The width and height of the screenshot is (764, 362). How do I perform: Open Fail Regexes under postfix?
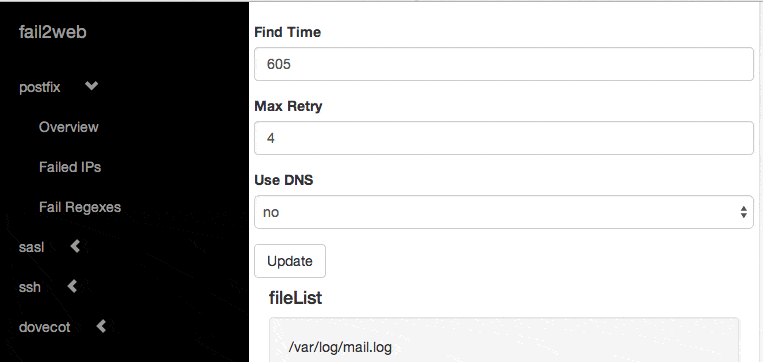(80, 207)
